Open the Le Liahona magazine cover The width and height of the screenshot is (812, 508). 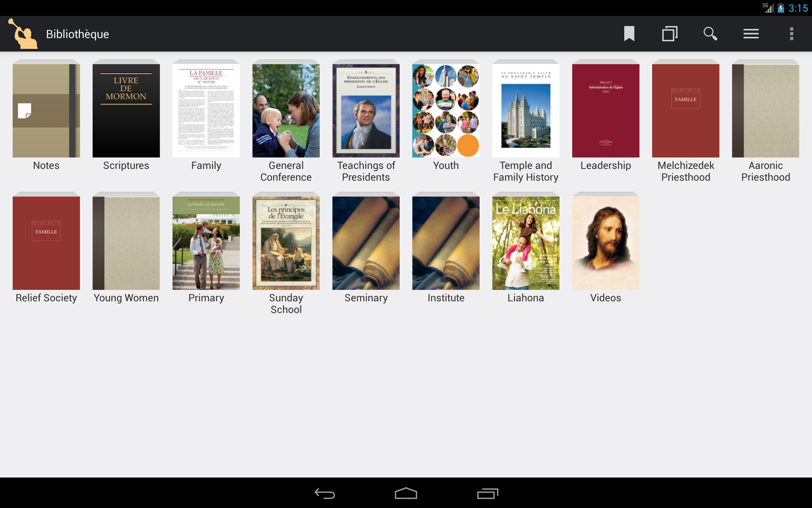pos(526,243)
